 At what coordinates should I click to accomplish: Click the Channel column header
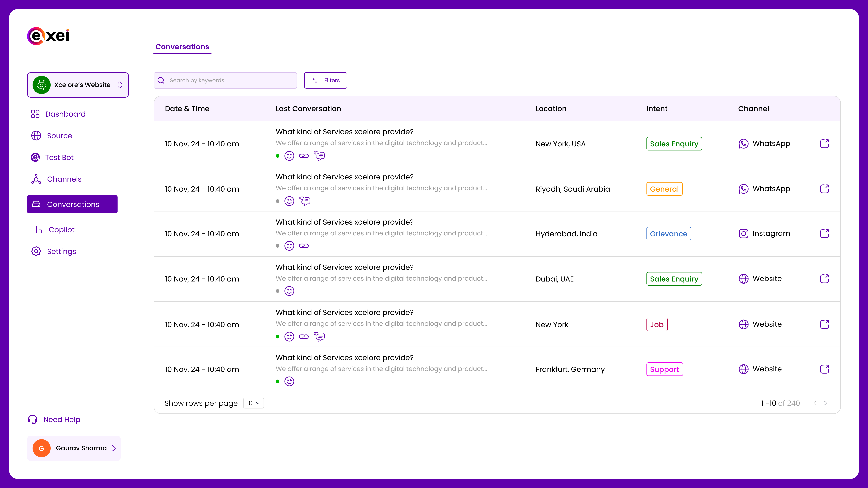753,109
